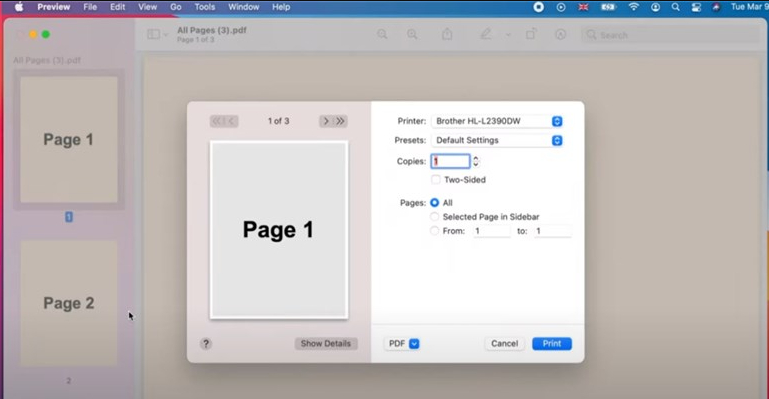This screenshot has width=769, height=399.
Task: Click the Siri icon in menu bar
Action: (x=716, y=7)
